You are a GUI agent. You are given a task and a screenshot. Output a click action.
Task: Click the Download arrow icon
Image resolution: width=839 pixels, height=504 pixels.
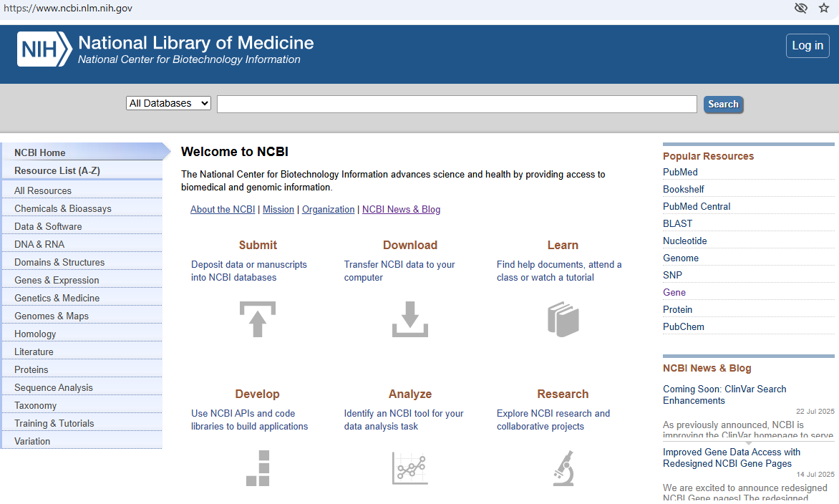pos(410,319)
